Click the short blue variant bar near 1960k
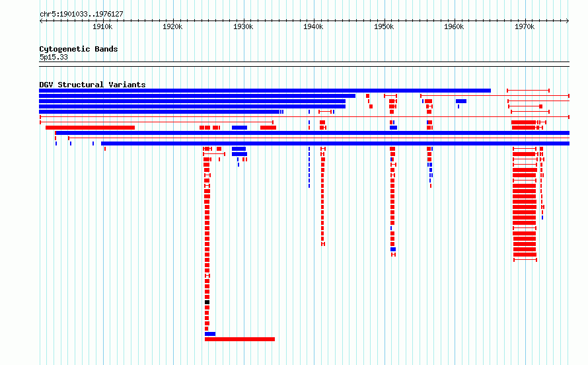 click(x=461, y=101)
